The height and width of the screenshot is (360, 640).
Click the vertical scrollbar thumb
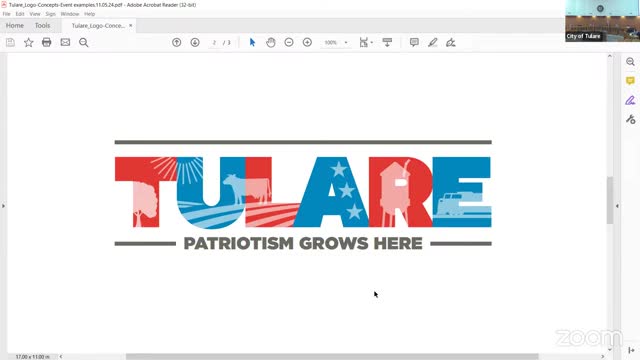(610, 200)
